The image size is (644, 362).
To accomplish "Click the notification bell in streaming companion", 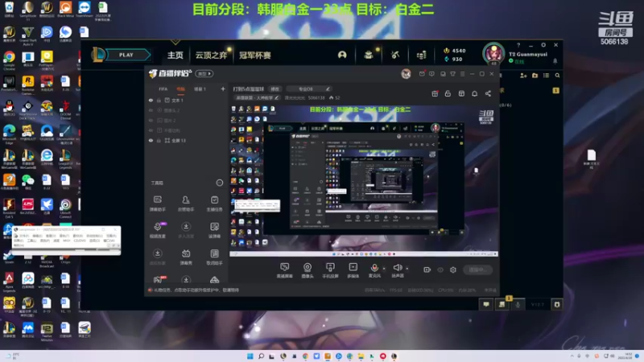I will pos(474,93).
